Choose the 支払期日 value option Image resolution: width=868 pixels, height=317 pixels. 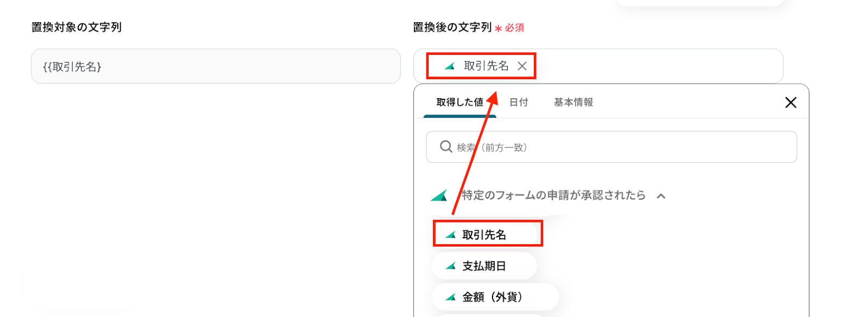tap(484, 266)
